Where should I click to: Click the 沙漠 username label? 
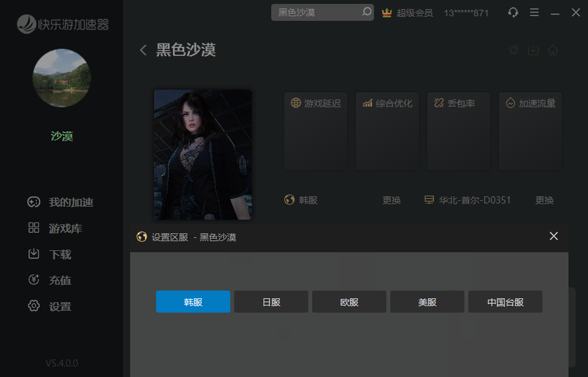click(62, 136)
